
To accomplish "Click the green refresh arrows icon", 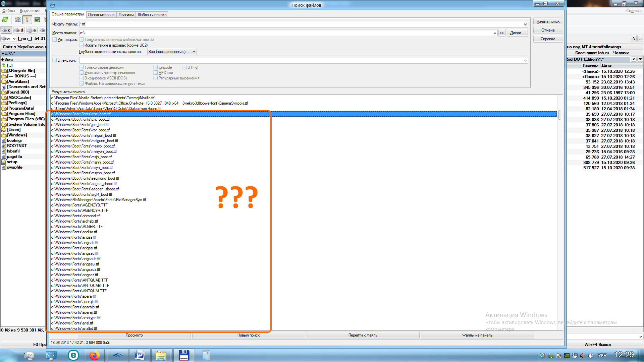I will [5, 20].
